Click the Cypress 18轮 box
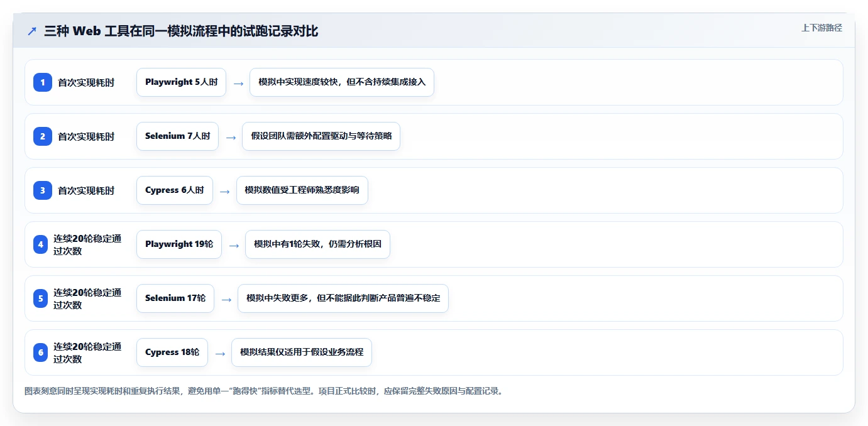 click(x=172, y=352)
